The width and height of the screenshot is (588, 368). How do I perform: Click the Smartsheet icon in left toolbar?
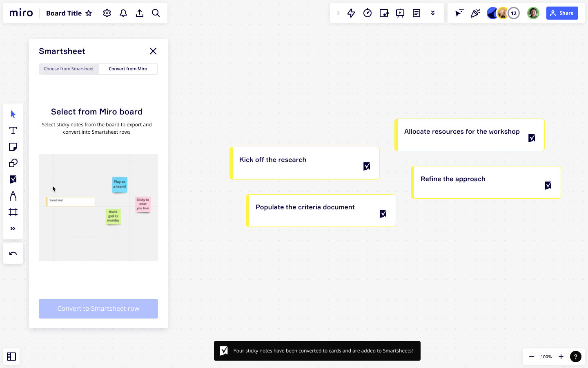(13, 180)
